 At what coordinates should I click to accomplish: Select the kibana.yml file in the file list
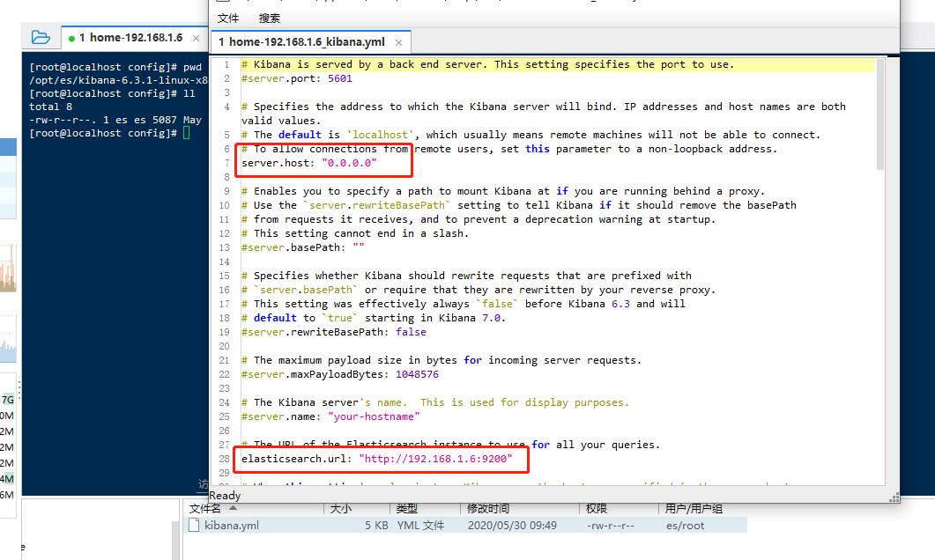tap(465, 526)
